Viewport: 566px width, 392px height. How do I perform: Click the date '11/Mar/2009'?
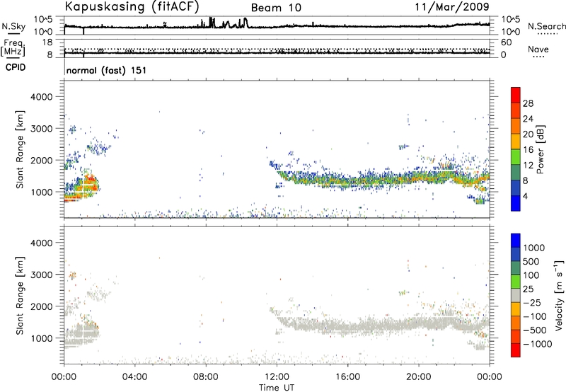[x=452, y=7]
